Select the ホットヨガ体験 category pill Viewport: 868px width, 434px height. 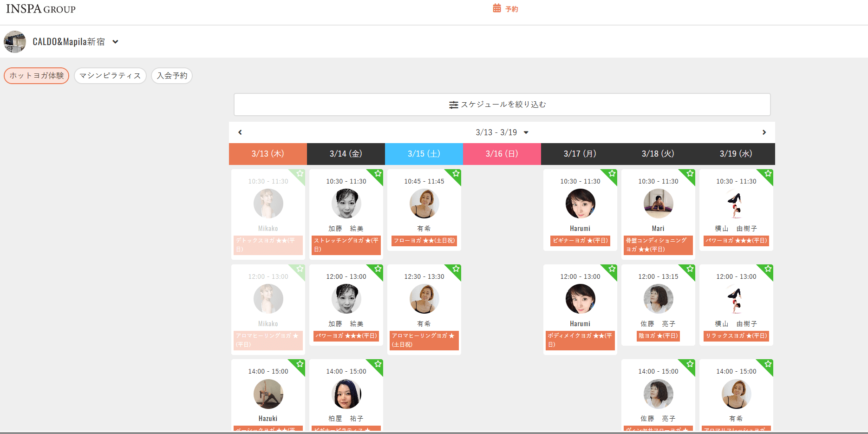tap(37, 76)
